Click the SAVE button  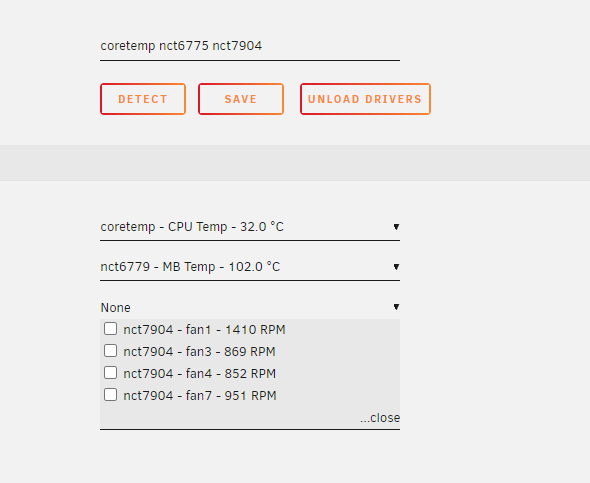(x=241, y=99)
